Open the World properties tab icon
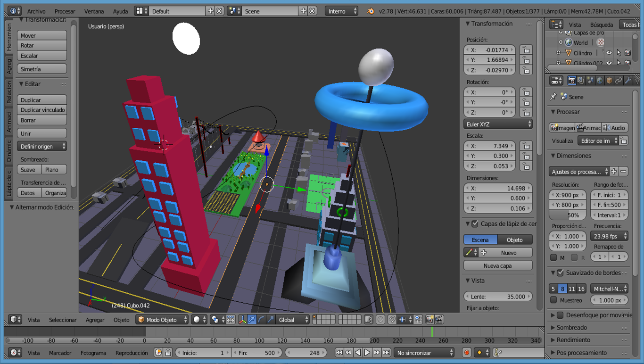This screenshot has width=644, height=364. coord(600,81)
